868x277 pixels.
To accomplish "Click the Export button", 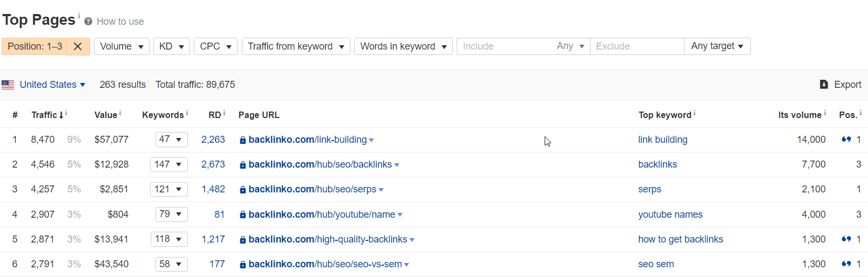I will (840, 85).
